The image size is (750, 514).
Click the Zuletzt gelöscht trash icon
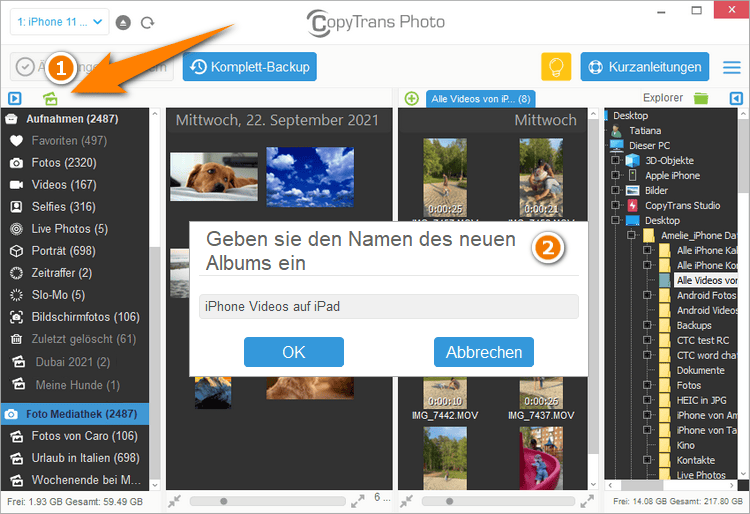(x=16, y=339)
